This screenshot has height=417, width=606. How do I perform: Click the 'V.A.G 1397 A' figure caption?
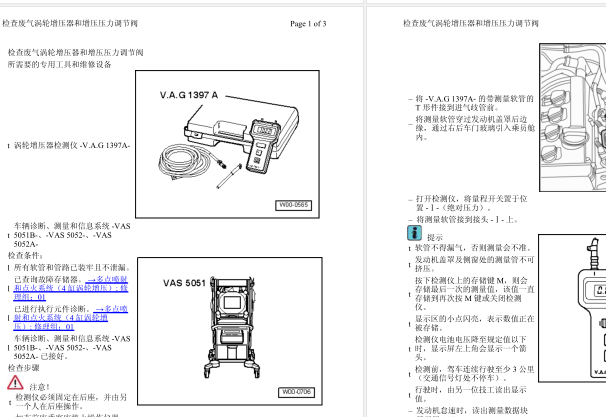(189, 95)
